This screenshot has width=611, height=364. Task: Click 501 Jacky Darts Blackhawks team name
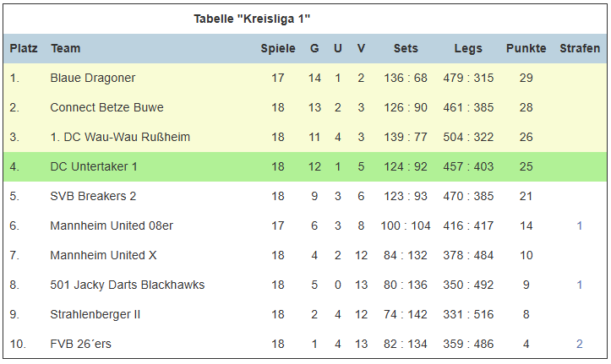point(128,285)
